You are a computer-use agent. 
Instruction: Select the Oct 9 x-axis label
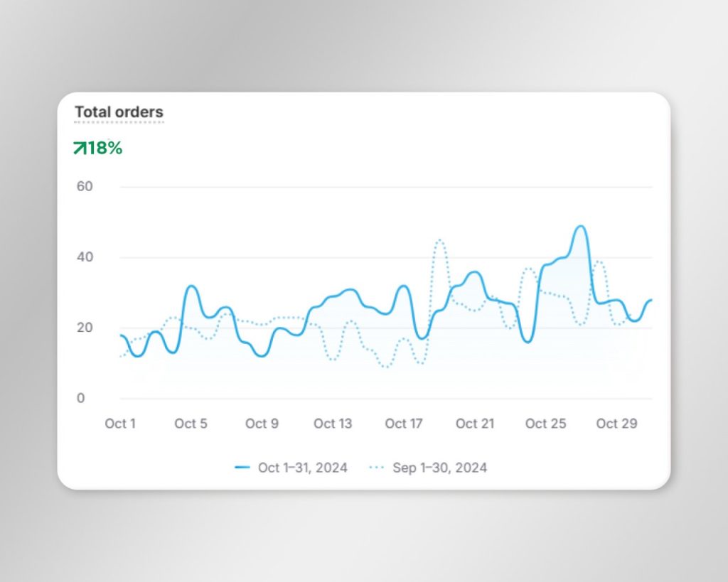(262, 424)
